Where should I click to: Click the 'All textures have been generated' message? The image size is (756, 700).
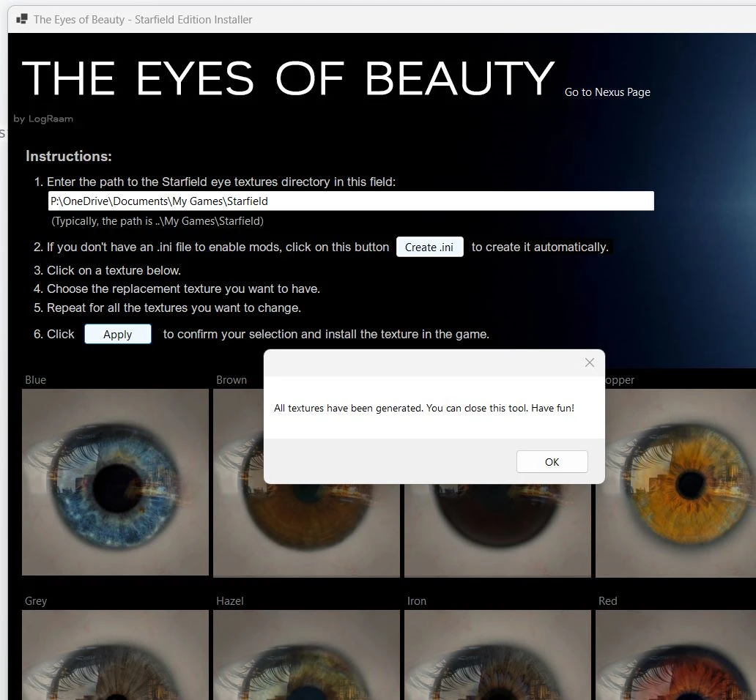click(424, 408)
